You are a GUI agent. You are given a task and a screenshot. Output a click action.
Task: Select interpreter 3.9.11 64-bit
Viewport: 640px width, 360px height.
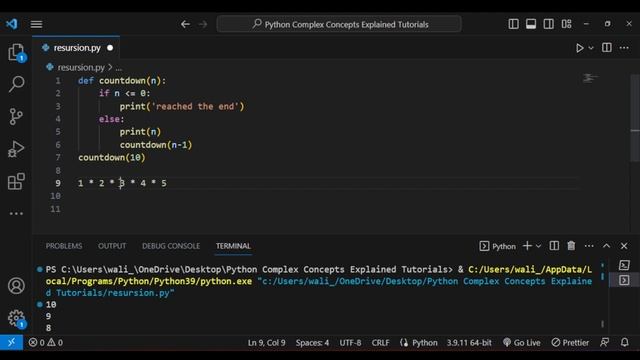[x=469, y=342]
